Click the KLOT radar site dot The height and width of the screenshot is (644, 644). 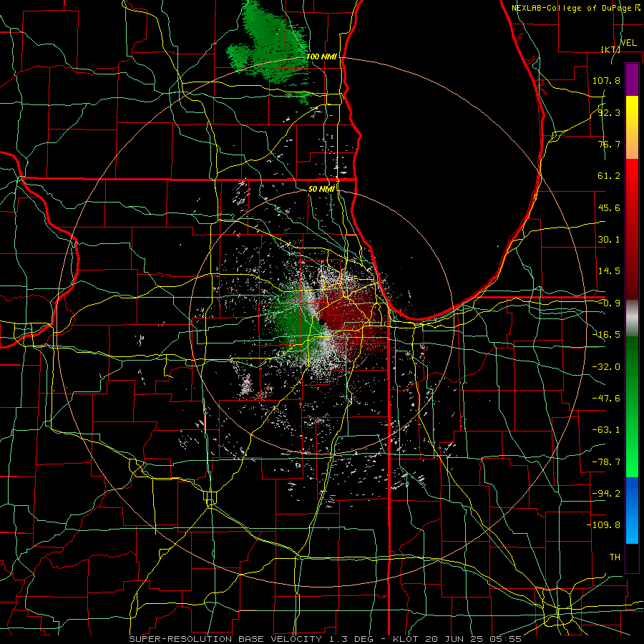pyautogui.click(x=322, y=323)
